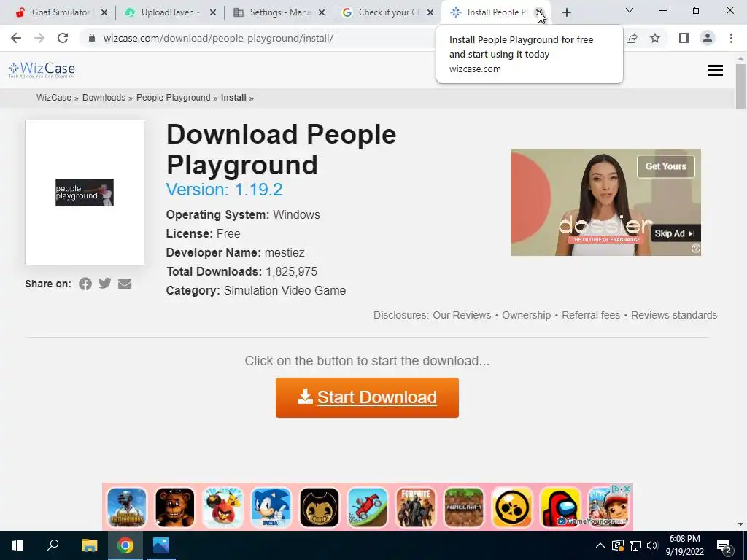Click the PUBG game icon in banner

coord(127,507)
